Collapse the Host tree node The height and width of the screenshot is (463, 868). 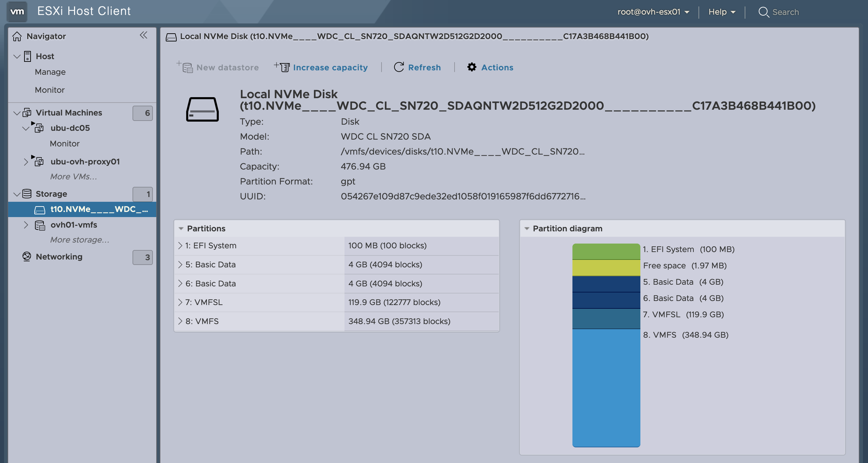[17, 56]
